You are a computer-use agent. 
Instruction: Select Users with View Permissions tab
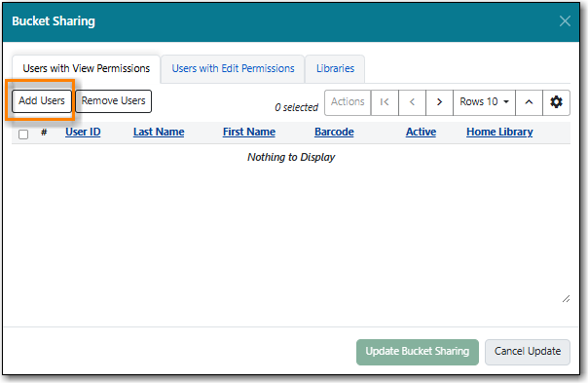pos(87,69)
